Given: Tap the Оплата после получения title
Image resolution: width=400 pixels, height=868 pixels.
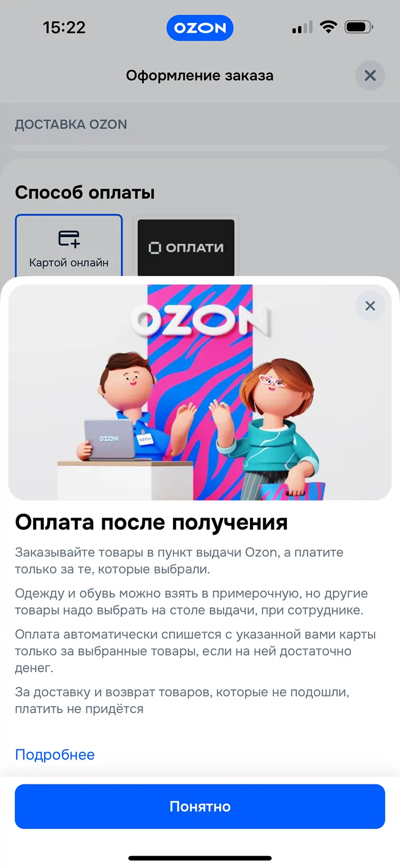Looking at the screenshot, I should (x=152, y=522).
